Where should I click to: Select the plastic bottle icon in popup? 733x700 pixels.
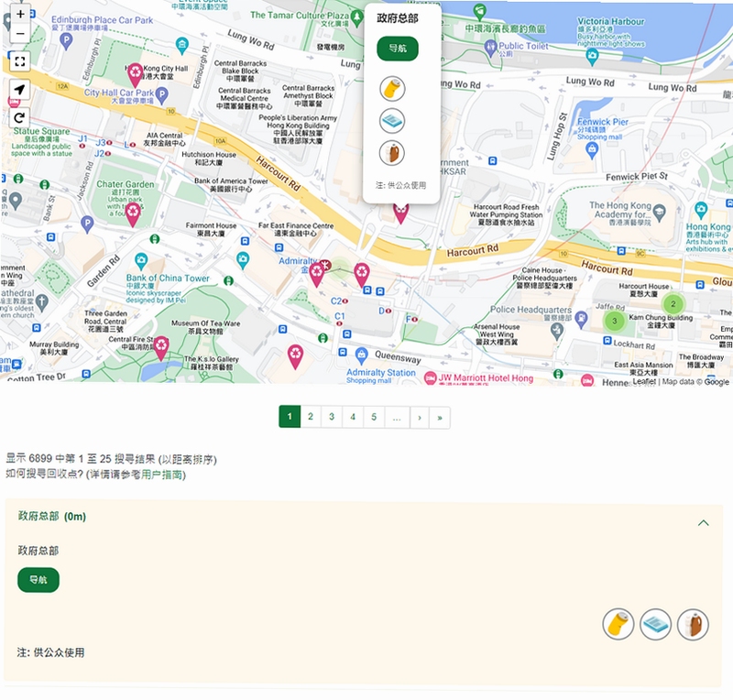[x=392, y=153]
